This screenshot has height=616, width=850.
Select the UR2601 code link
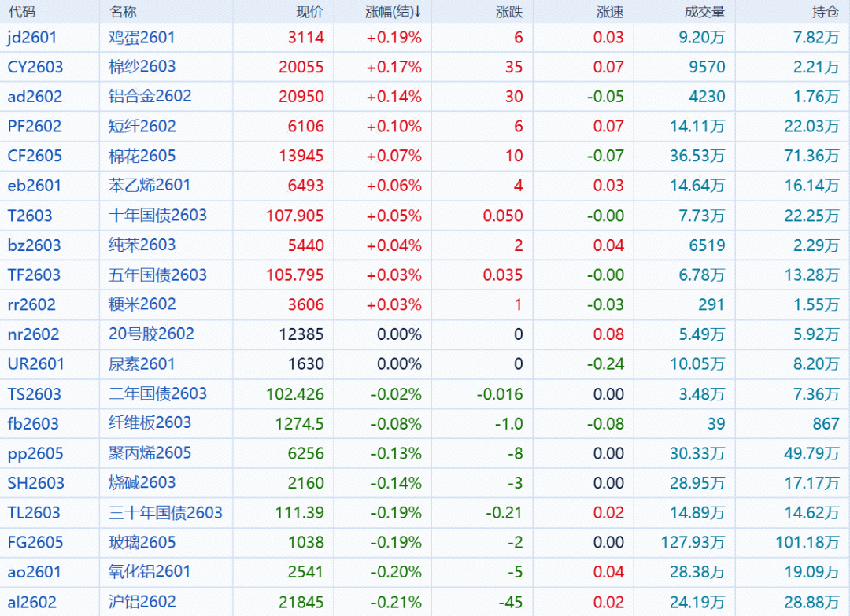click(36, 363)
